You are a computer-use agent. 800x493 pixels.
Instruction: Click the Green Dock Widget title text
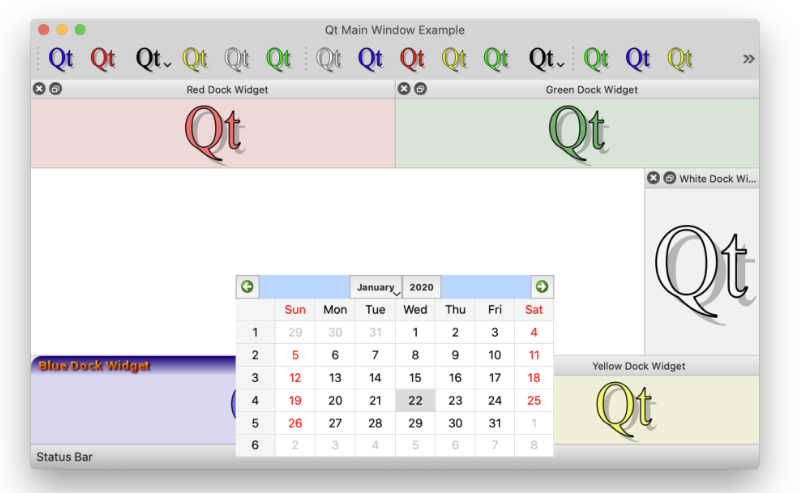pyautogui.click(x=591, y=90)
